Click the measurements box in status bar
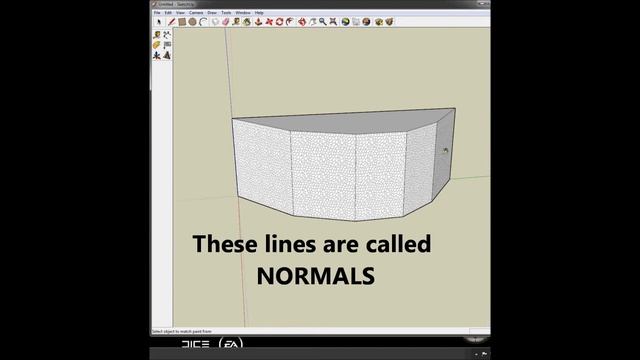This screenshot has width=640, height=360. pos(480,331)
